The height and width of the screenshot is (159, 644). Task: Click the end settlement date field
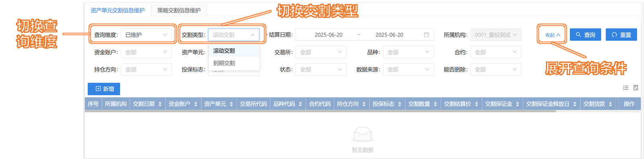389,35
